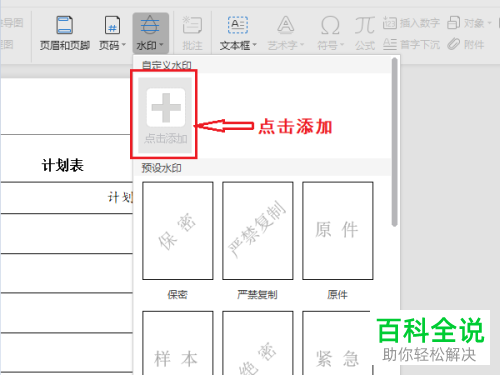This screenshot has height=375, width=500.
Task: Click Insert Number (插入数字)
Action: click(411, 23)
